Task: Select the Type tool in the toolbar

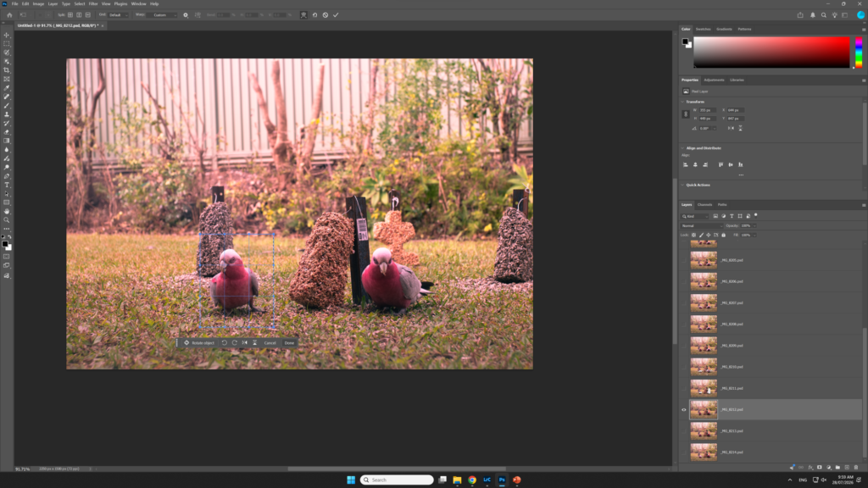Action: [x=7, y=185]
